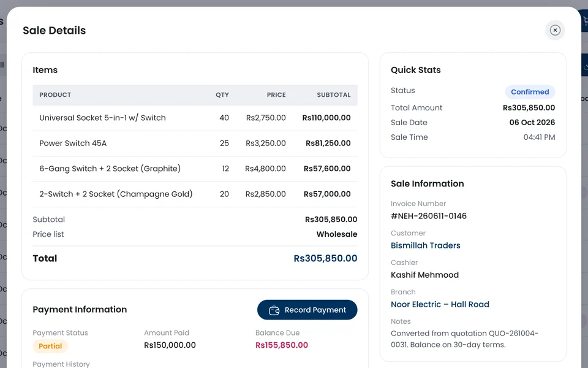
Task: Click the Partial payment status badge
Action: click(x=50, y=346)
